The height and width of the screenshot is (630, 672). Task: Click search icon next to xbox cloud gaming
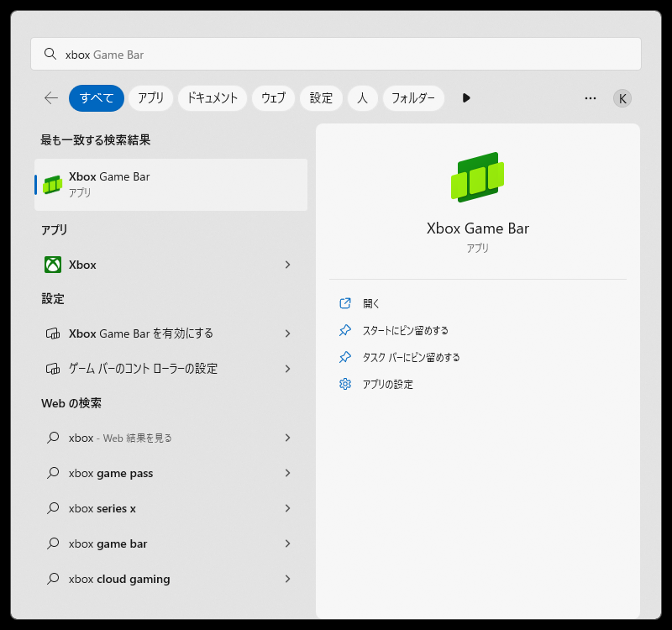[53, 579]
